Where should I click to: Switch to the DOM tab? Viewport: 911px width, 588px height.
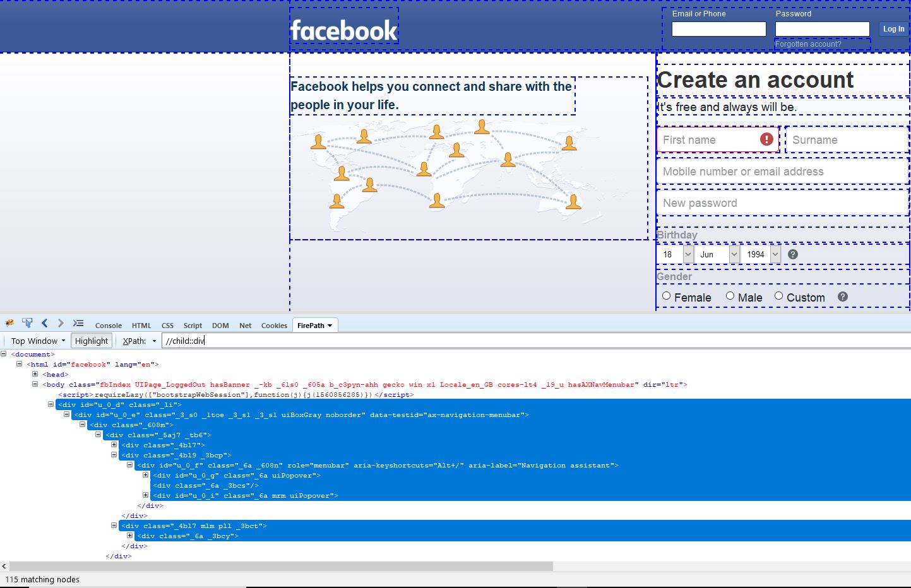point(220,326)
